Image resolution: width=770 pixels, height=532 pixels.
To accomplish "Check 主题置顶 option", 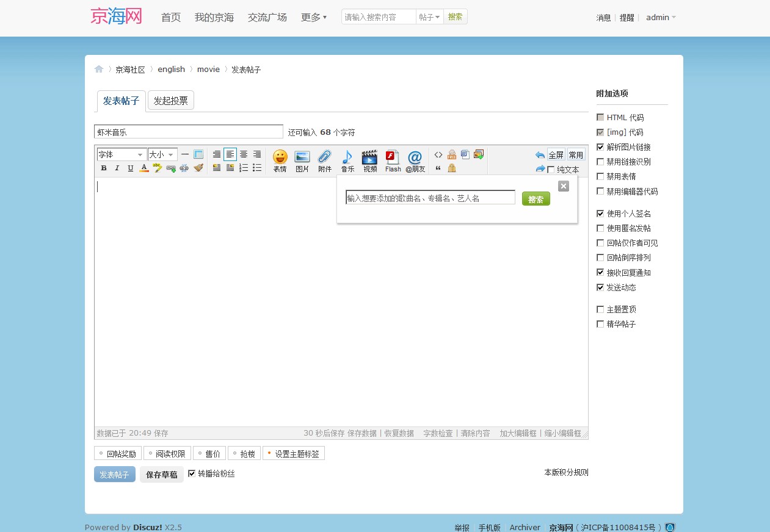I will pos(600,309).
